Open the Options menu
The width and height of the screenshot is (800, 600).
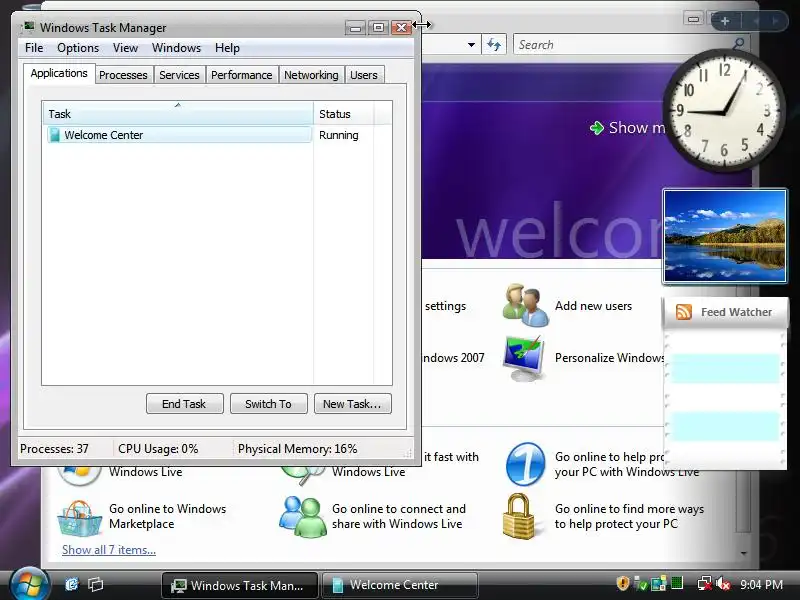[x=78, y=48]
